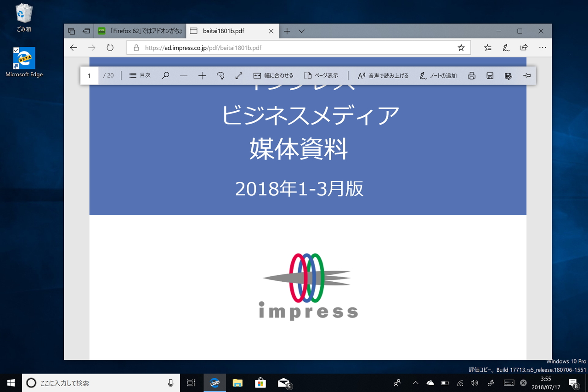Rotate the PDF page

(220, 75)
